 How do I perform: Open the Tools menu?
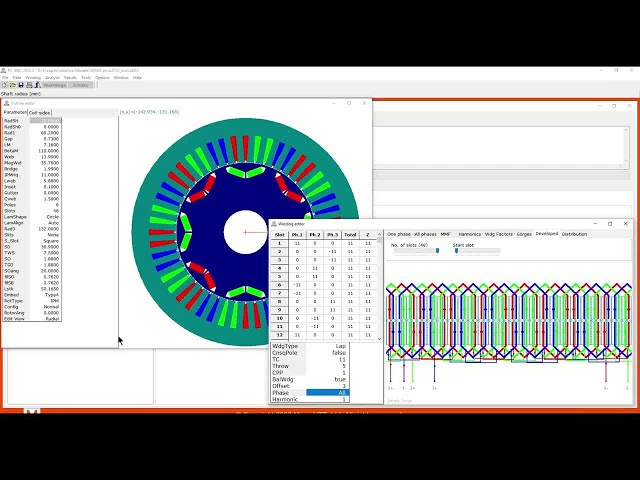(86, 78)
